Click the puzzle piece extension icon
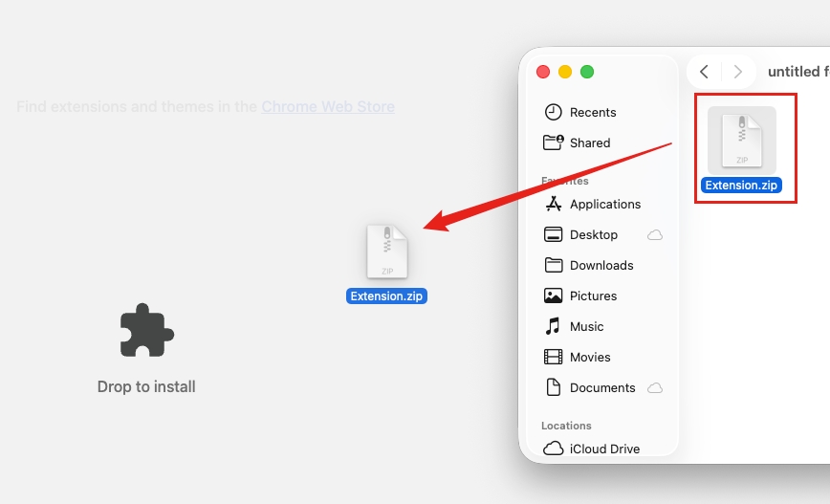 click(146, 331)
